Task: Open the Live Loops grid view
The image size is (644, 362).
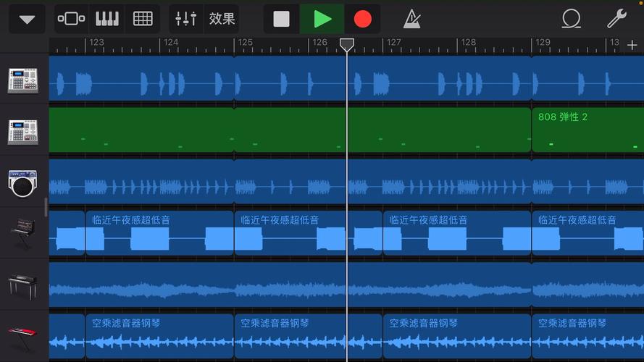Action: click(x=143, y=19)
